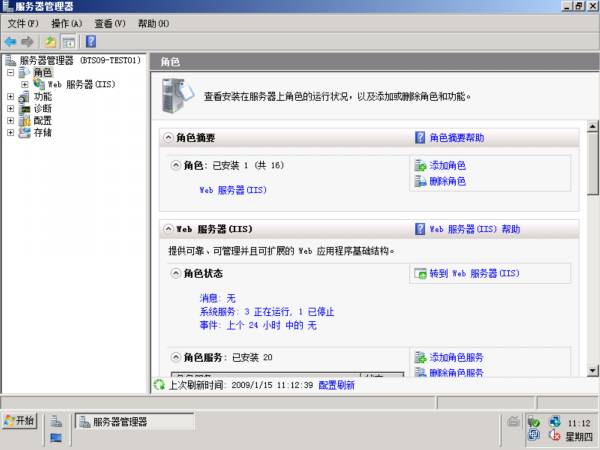Screen dimensions: 600x450
Task: Click the 角色摘要帮助 help icon
Action: click(x=420, y=138)
